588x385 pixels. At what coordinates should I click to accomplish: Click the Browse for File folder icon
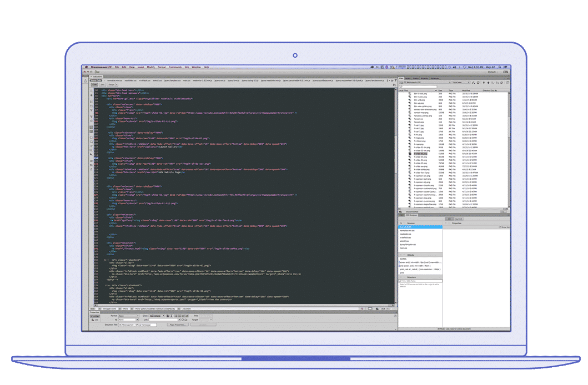185,320
